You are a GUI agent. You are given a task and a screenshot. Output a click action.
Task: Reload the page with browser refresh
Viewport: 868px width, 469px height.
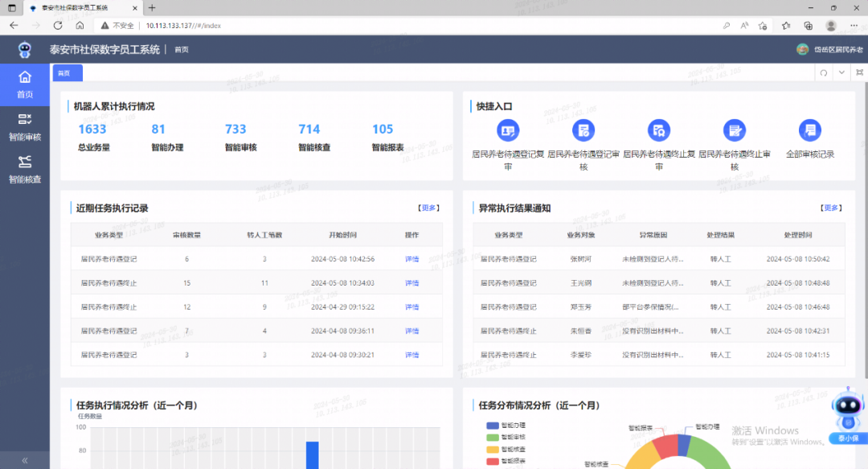click(x=58, y=26)
